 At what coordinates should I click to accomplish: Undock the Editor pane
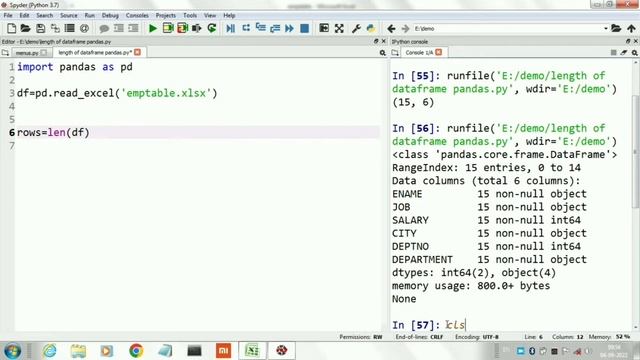point(376,41)
